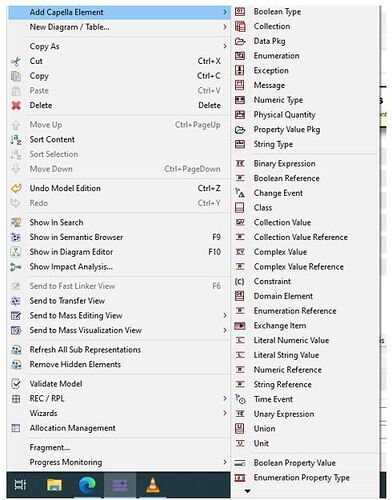392x500 pixels.
Task: Click the Validate Model check icon
Action: tap(16, 384)
